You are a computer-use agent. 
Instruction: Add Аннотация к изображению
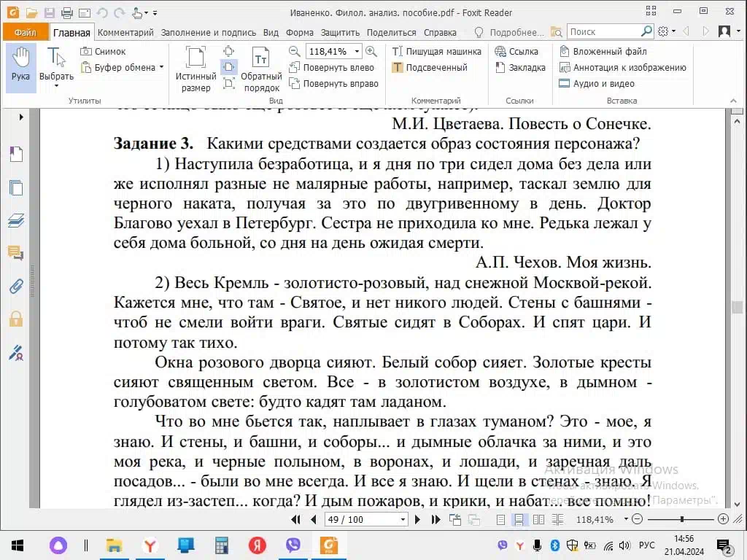[623, 68]
